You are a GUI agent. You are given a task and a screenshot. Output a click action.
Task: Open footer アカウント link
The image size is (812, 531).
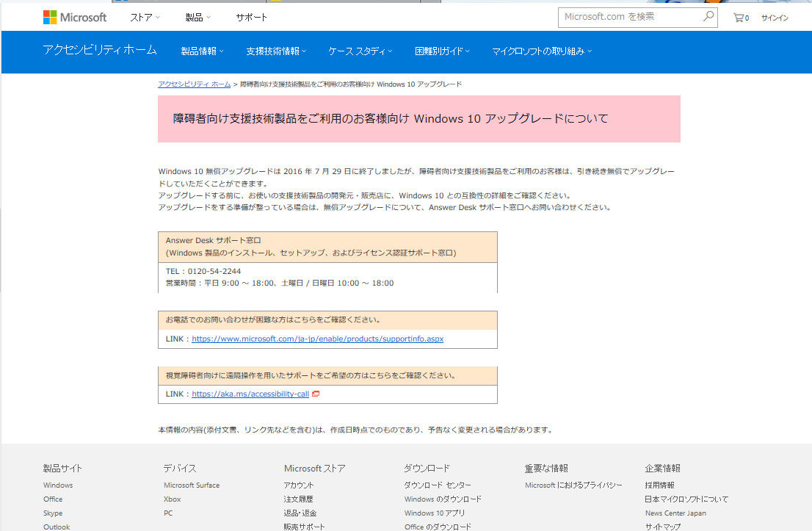[x=299, y=485]
